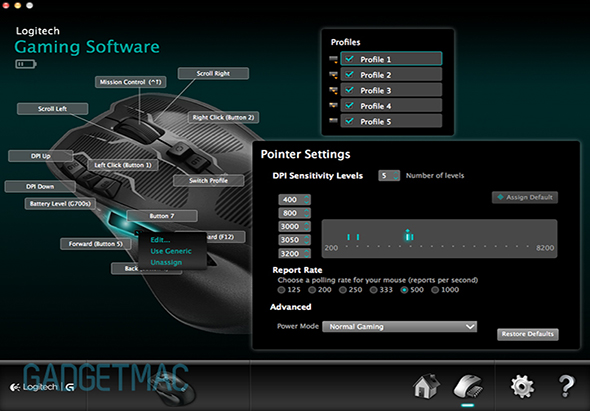Click the Button 7 assignment label
The width and height of the screenshot is (590, 411).
162,216
